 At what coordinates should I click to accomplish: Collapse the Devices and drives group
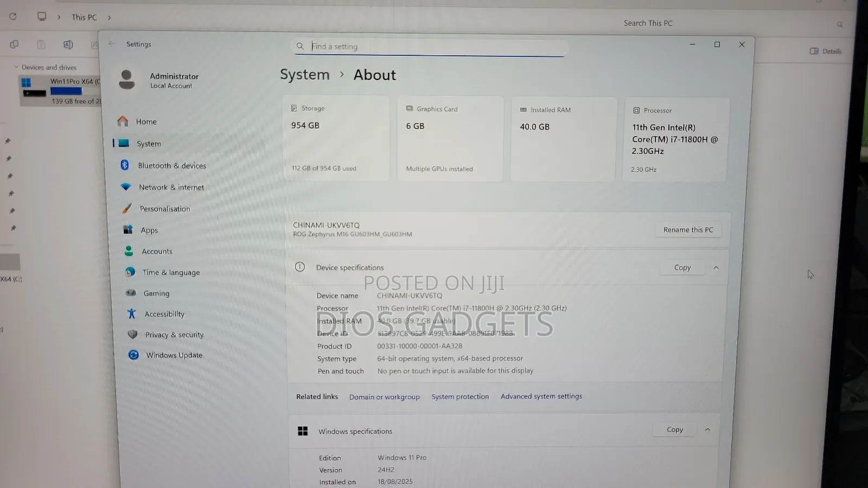tap(16, 67)
